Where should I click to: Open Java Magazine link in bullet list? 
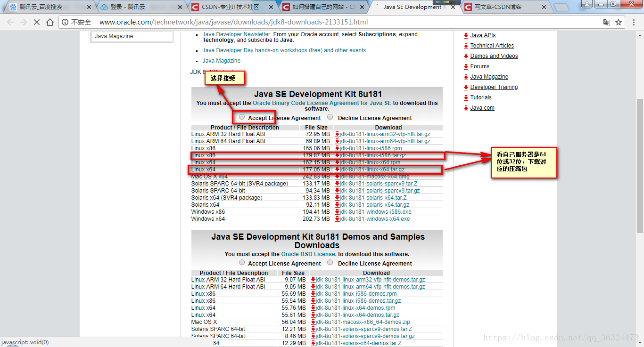(x=222, y=61)
